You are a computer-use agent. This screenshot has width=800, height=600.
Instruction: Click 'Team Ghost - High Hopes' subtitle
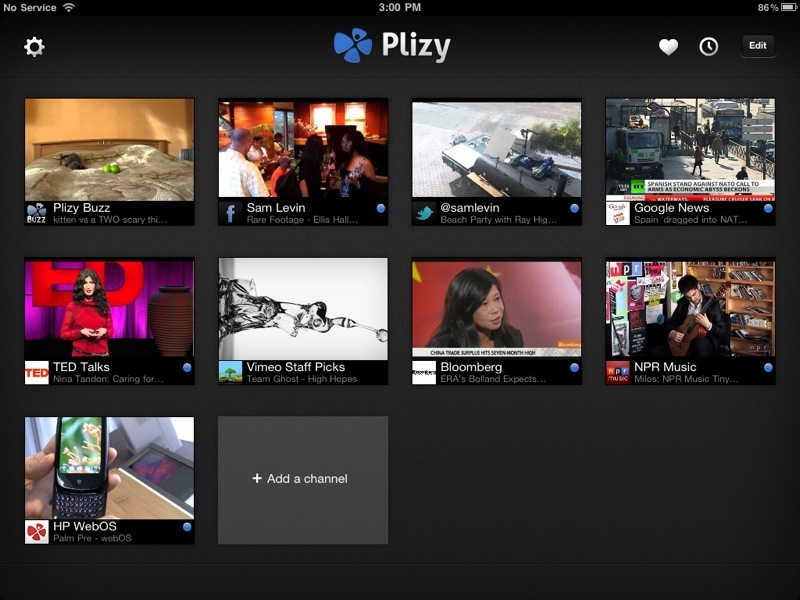(302, 379)
